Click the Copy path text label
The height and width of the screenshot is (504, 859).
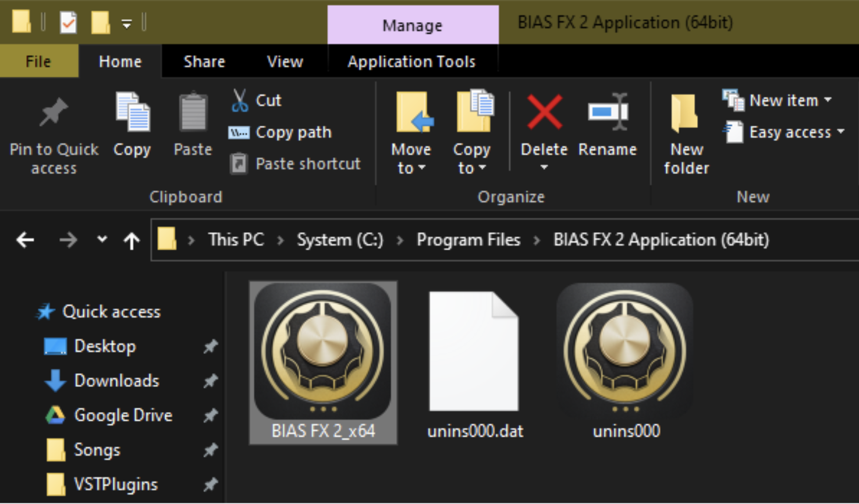pyautogui.click(x=293, y=133)
